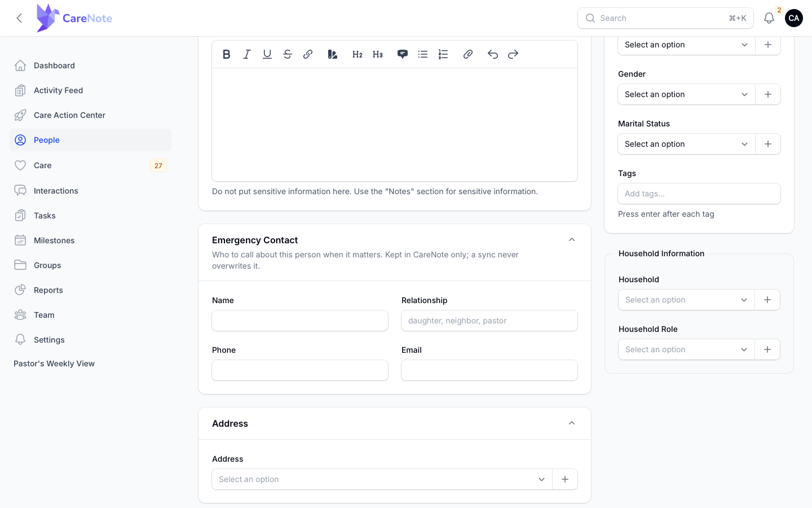The image size is (812, 508).
Task: Insert a link with the chain icon
Action: click(308, 54)
